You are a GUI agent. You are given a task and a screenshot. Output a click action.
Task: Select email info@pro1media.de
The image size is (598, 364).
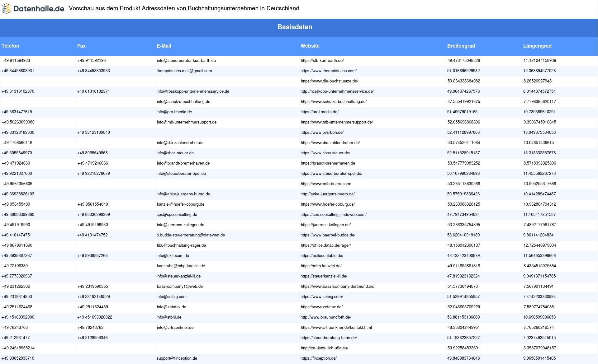174,112
